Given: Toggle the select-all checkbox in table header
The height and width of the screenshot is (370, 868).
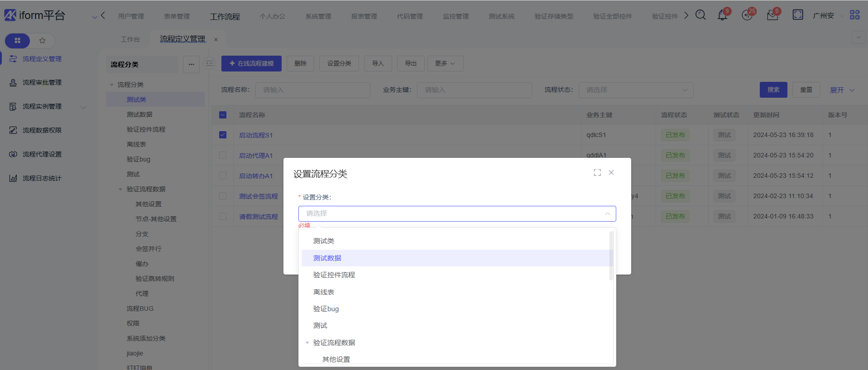Looking at the screenshot, I should [223, 115].
